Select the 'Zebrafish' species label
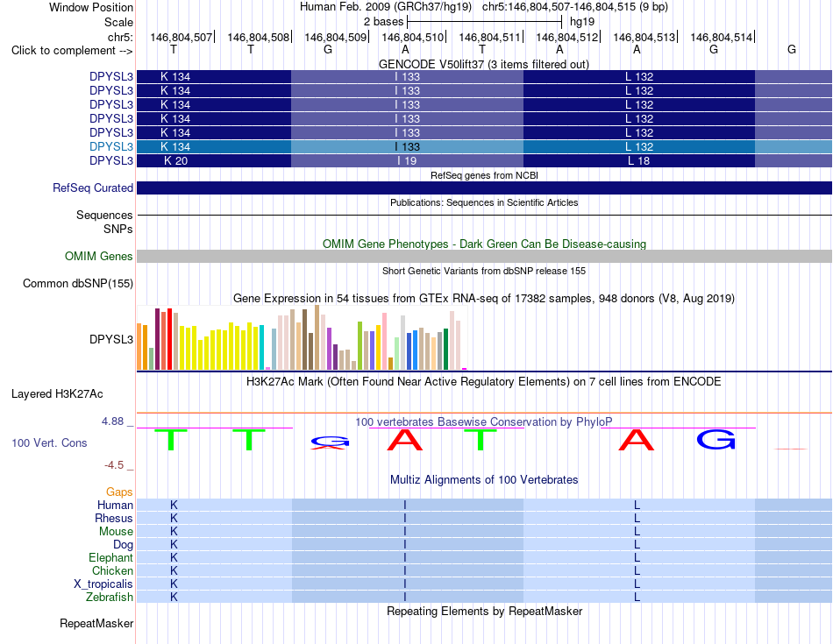 (x=110, y=598)
